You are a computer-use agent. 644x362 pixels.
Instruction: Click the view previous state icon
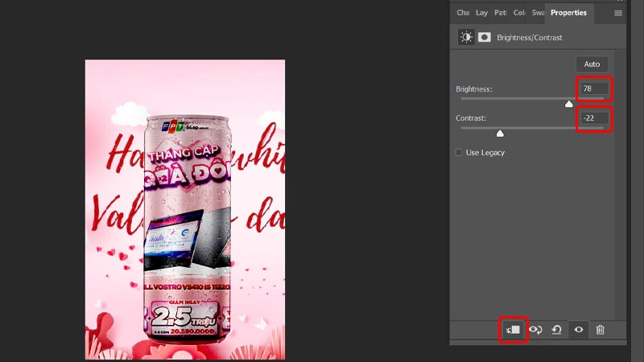535,330
